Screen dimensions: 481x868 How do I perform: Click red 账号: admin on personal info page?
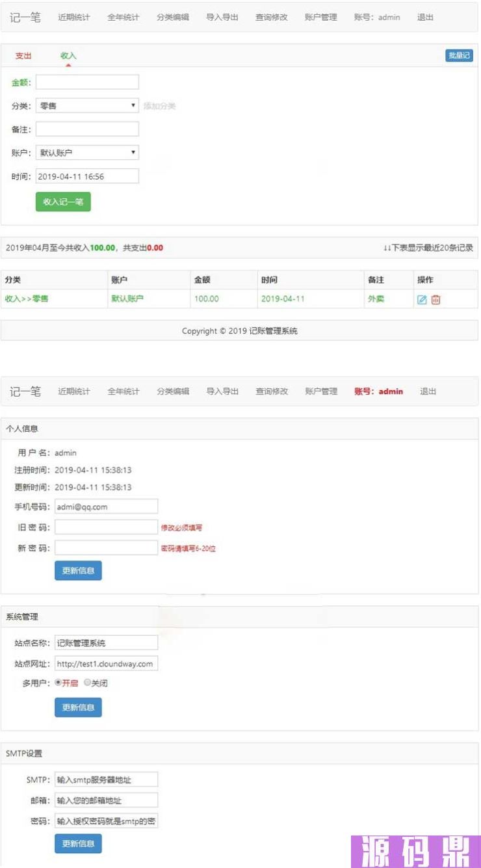pyautogui.click(x=378, y=391)
